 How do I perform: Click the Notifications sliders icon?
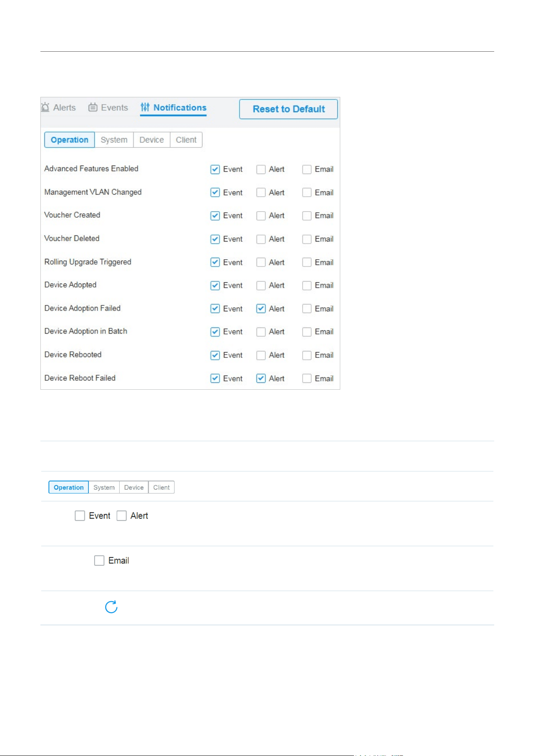click(x=145, y=107)
